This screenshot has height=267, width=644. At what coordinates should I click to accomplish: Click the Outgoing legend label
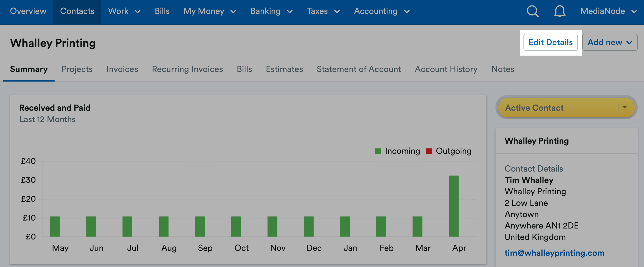(x=453, y=151)
